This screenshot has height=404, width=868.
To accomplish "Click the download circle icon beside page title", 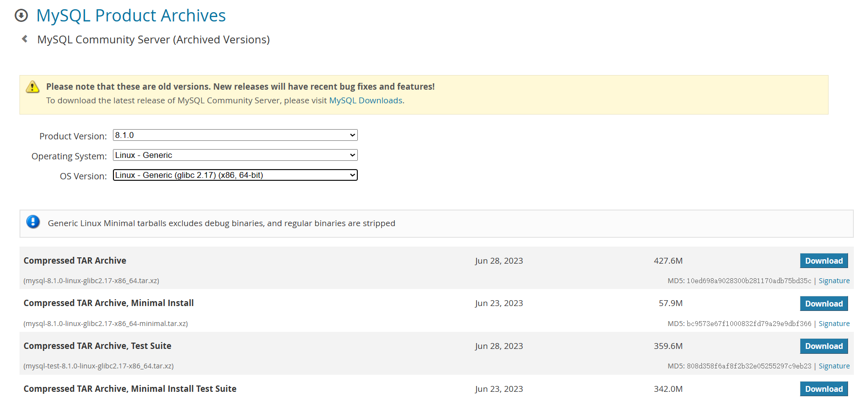I will [x=21, y=16].
